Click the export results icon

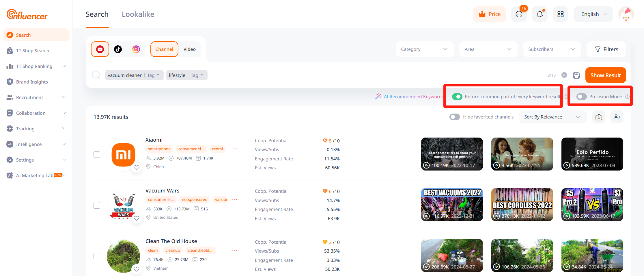click(599, 117)
